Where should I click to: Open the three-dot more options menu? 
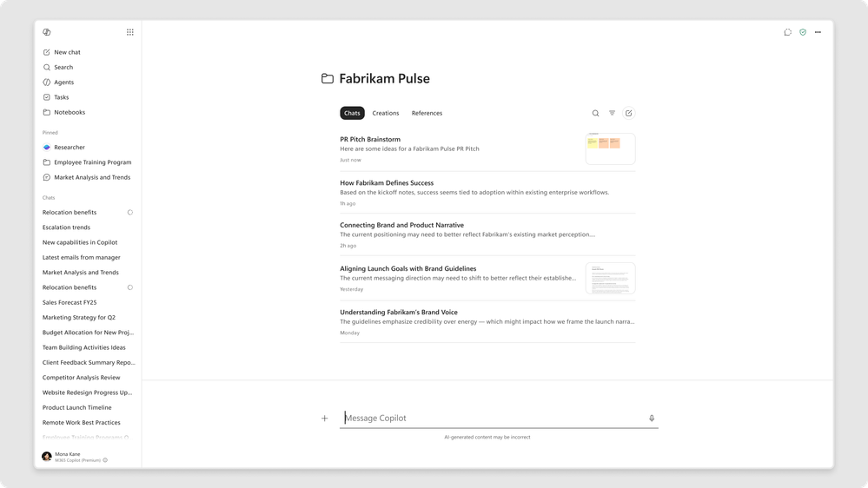[x=818, y=32]
